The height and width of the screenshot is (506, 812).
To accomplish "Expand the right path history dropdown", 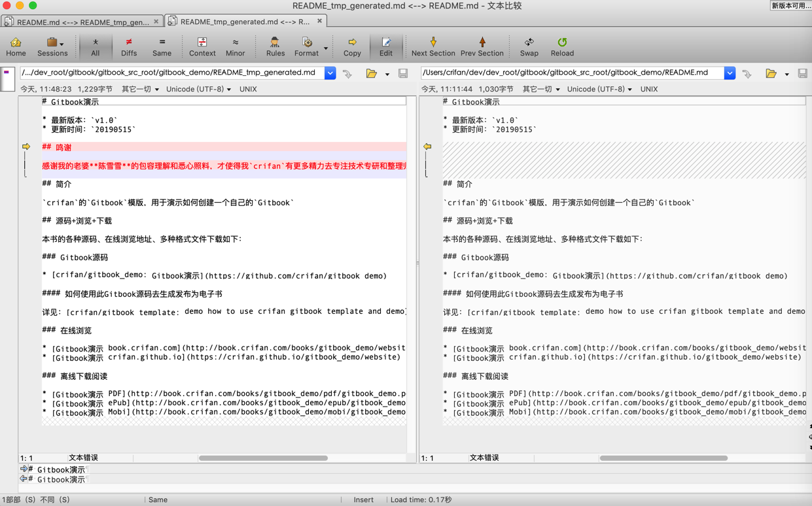I will (730, 73).
